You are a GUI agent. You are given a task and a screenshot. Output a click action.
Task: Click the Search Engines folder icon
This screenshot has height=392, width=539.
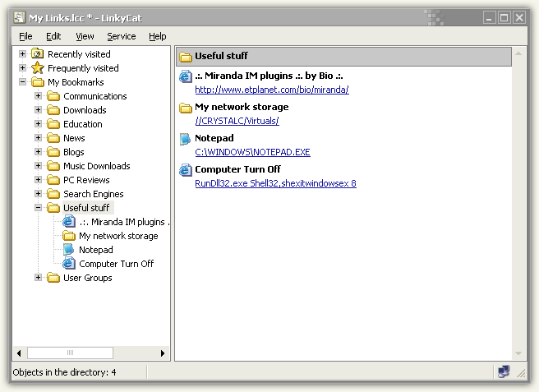pyautogui.click(x=53, y=194)
